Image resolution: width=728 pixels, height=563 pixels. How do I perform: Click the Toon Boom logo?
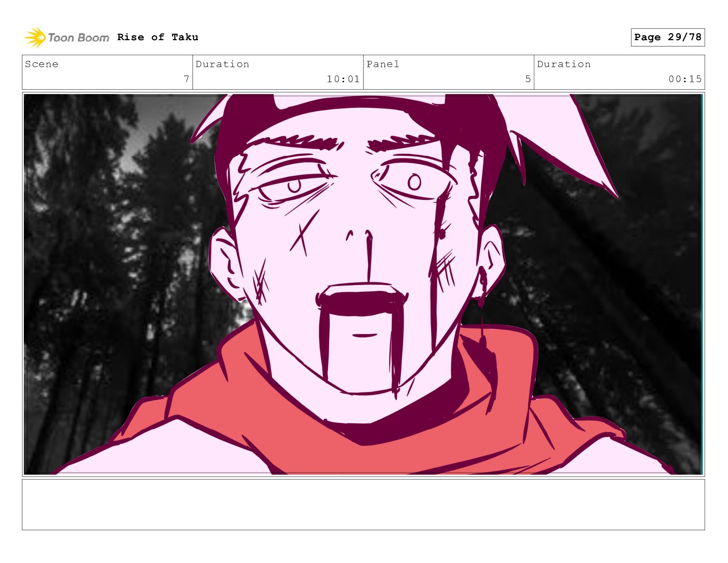click(66, 38)
